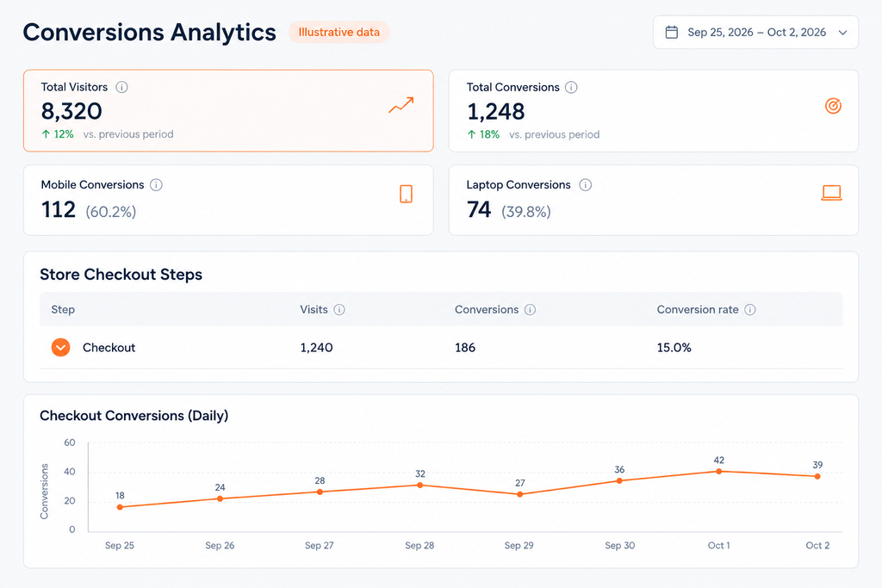
Task: Click the Store Checkout Steps heading
Action: [x=121, y=275]
